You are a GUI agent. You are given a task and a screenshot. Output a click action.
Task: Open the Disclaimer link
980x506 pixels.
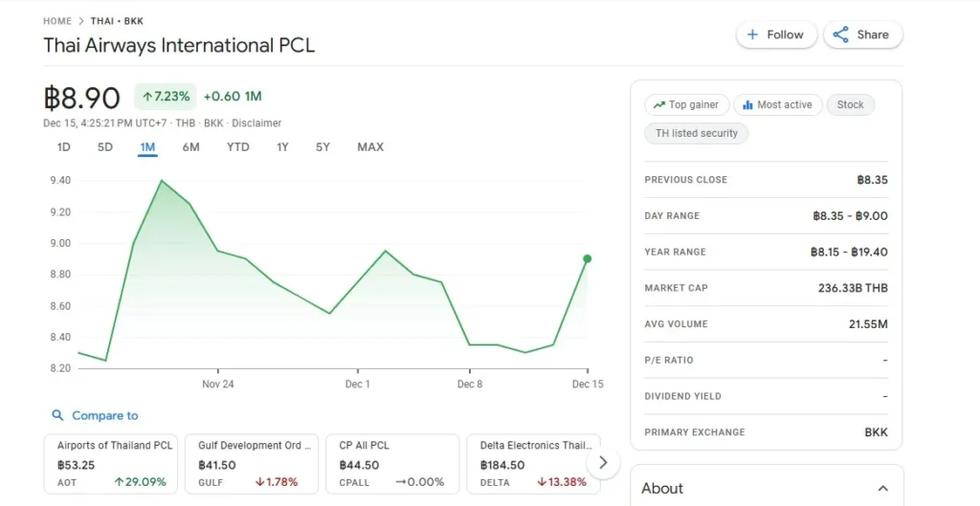[x=257, y=123]
